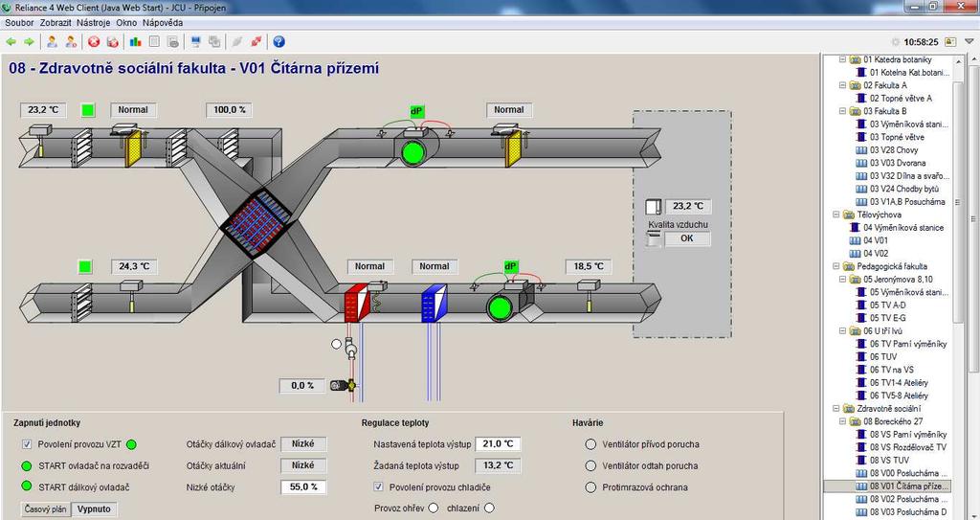
Task: Click the room temperature sensor icon
Action: click(x=655, y=207)
